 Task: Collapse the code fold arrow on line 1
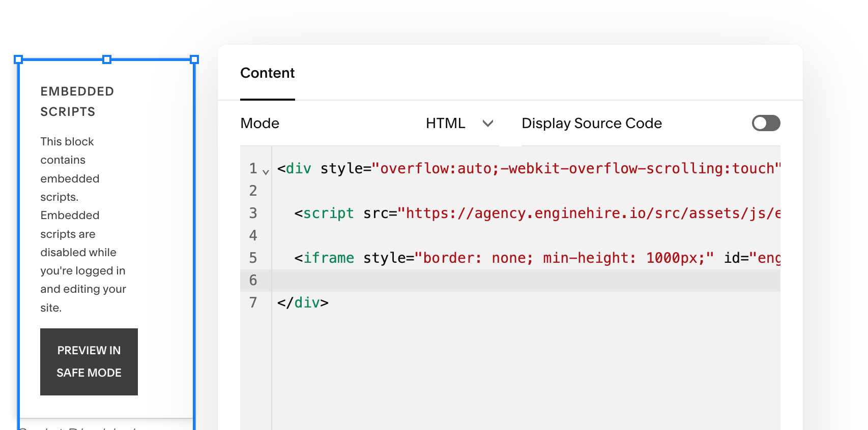coord(266,172)
